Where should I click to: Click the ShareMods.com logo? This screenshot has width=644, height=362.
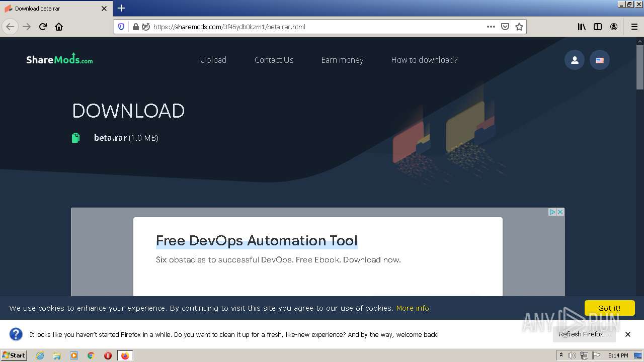tap(59, 59)
